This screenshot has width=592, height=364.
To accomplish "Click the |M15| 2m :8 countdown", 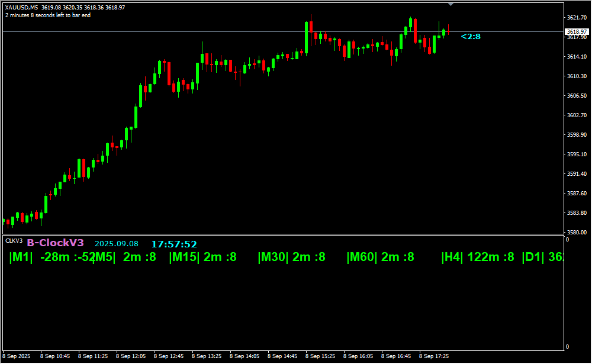I will [x=202, y=257].
